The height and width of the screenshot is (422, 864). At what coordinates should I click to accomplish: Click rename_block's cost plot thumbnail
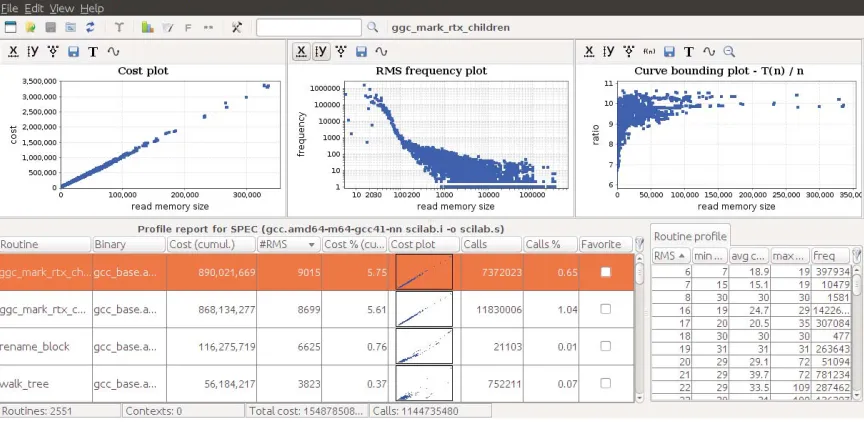click(x=424, y=346)
